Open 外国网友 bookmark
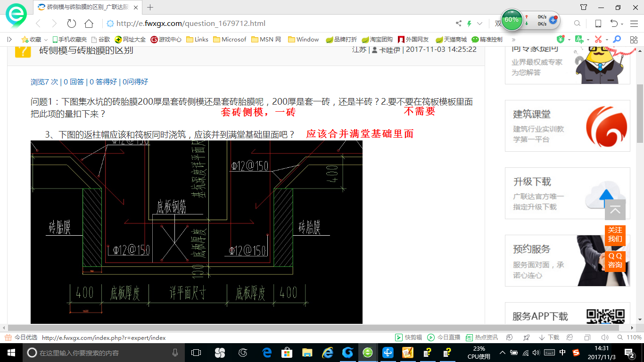 pyautogui.click(x=413, y=40)
